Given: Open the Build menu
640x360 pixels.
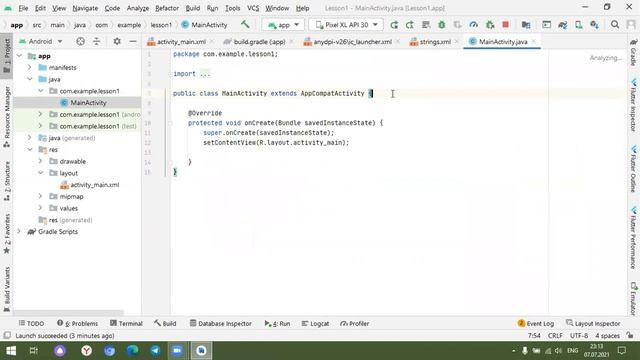Looking at the screenshot, I should click(193, 8).
